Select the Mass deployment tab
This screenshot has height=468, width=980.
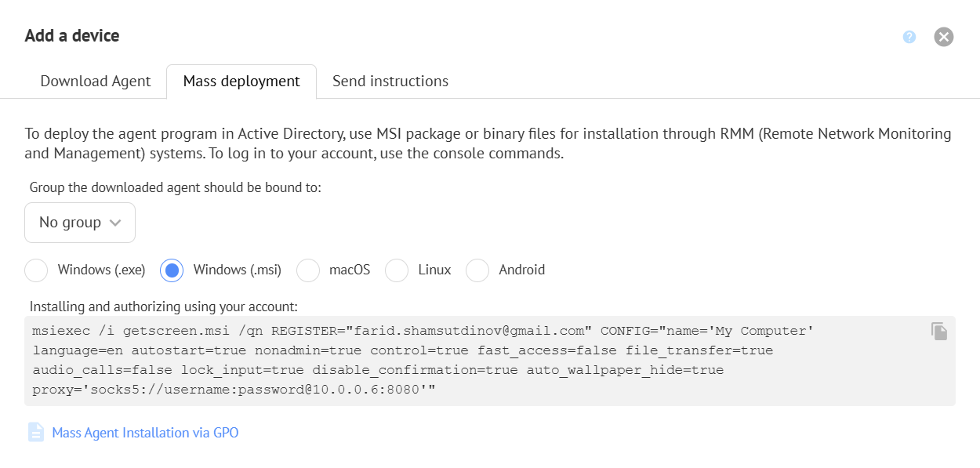pyautogui.click(x=241, y=82)
